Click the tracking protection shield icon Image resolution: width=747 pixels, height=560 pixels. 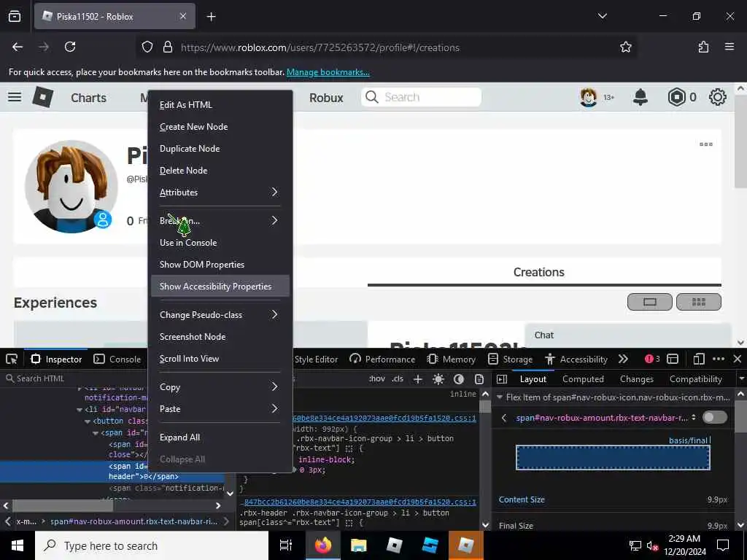tap(147, 47)
